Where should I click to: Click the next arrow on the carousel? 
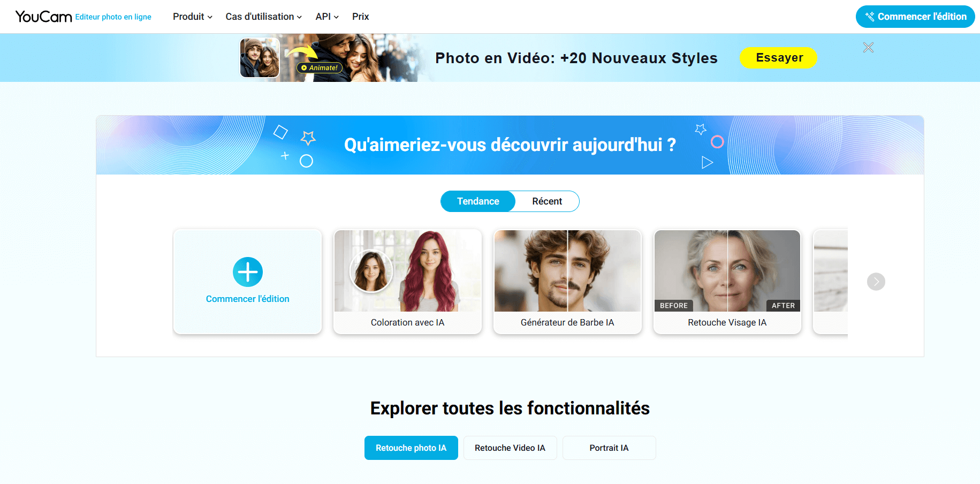point(876,282)
